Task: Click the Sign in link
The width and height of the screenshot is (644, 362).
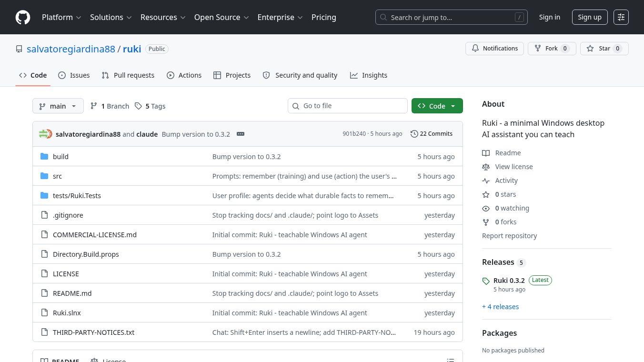Action: (550, 17)
